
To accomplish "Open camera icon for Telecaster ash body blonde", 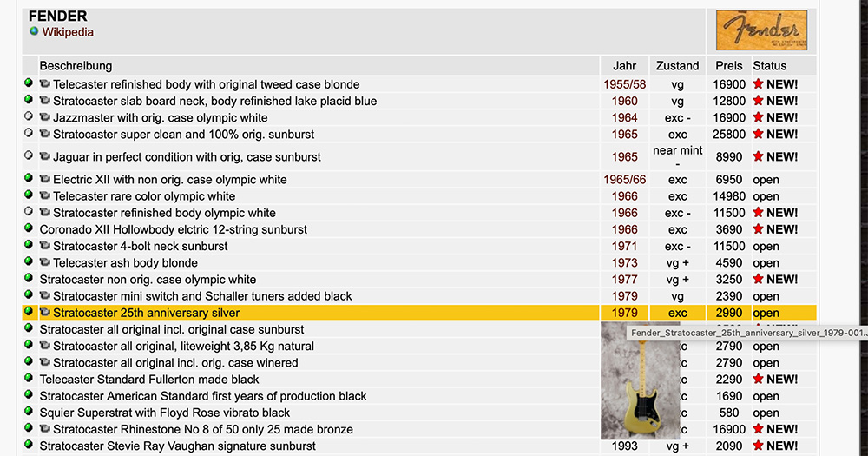I will click(x=45, y=262).
